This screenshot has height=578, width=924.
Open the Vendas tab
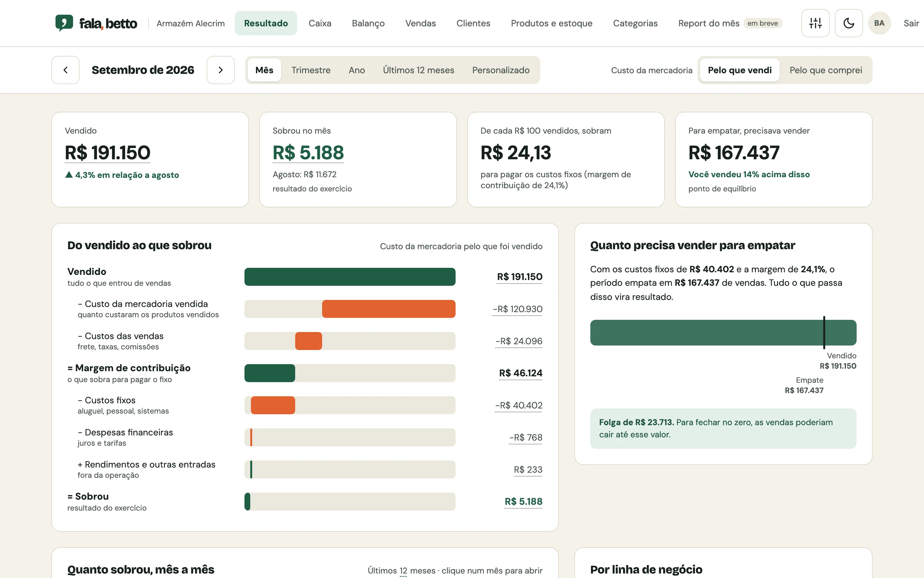(420, 23)
